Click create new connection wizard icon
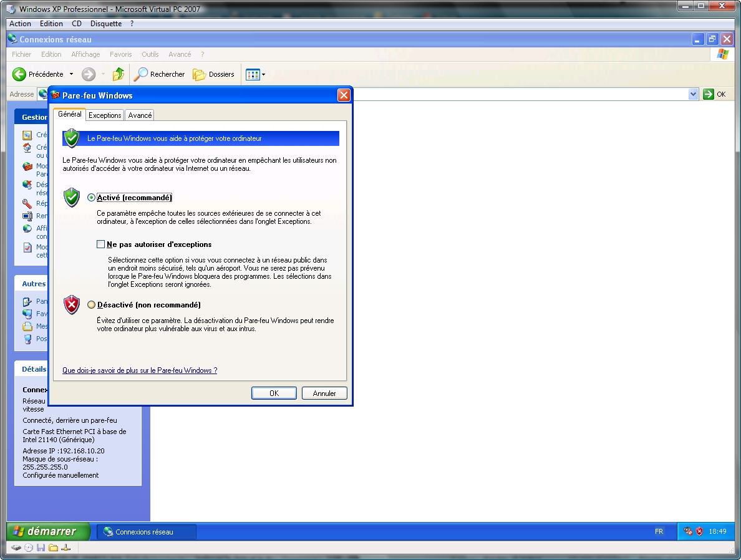Viewport: 741px width, 560px height. click(x=27, y=135)
